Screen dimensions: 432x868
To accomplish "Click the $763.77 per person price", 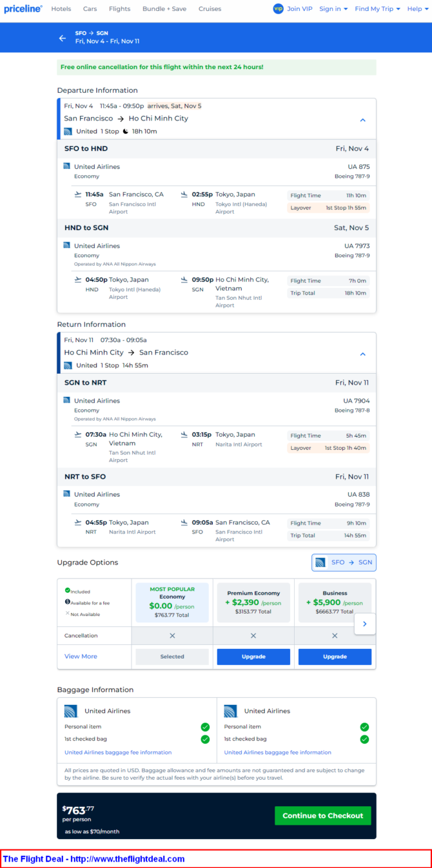I will [78, 814].
